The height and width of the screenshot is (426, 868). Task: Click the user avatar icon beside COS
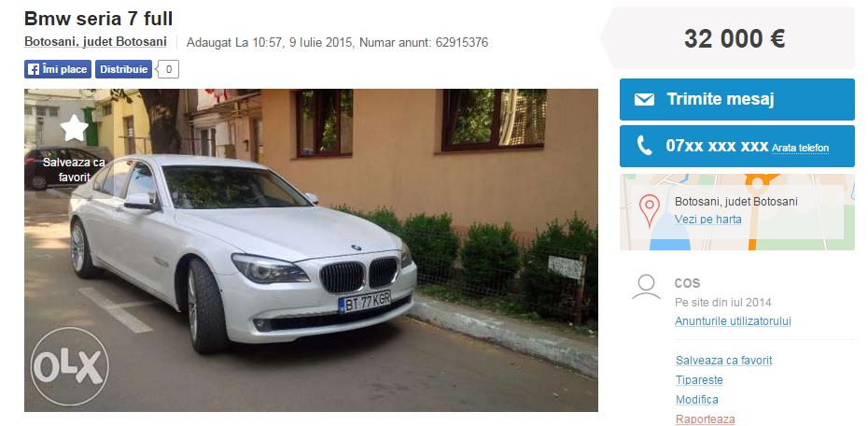(646, 287)
